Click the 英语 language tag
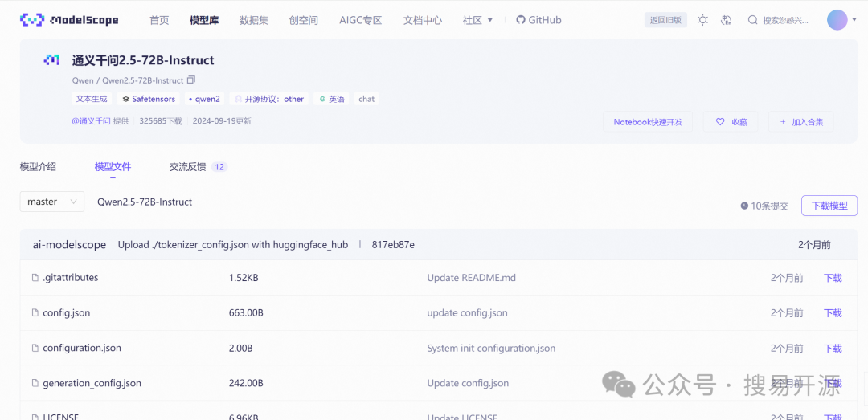The width and height of the screenshot is (868, 420). (x=332, y=99)
